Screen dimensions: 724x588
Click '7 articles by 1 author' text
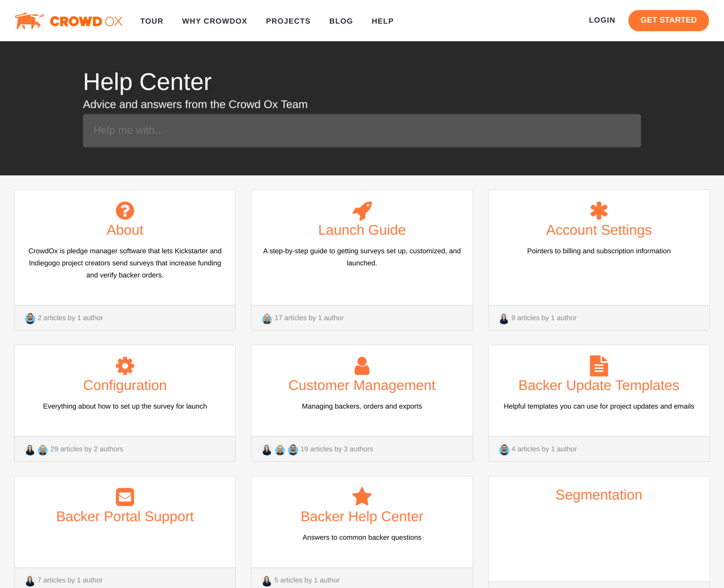pos(70,580)
